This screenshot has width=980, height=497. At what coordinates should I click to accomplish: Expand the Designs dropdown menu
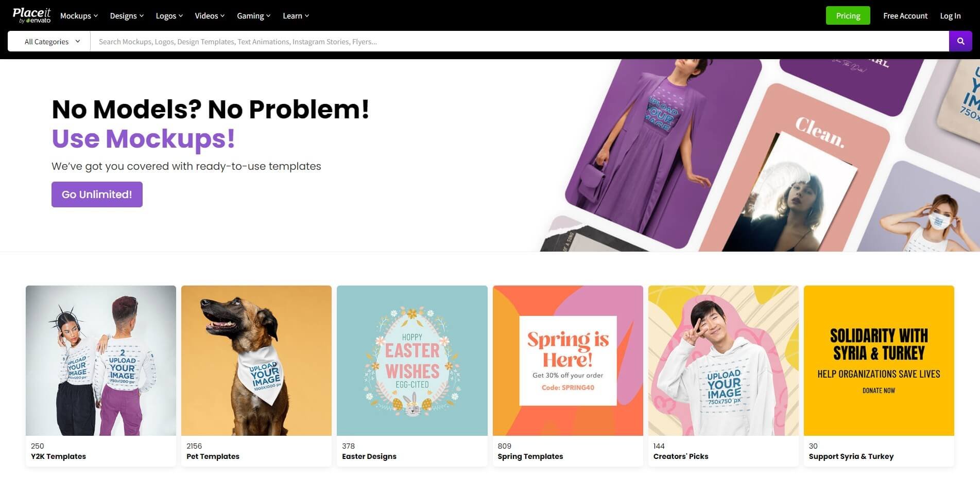(x=126, y=15)
